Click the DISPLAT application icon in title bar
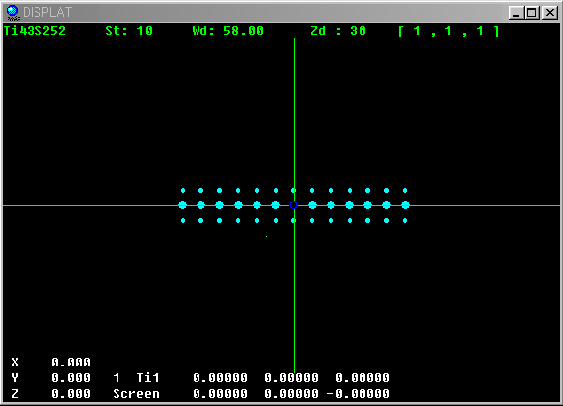Screen dimensions: 563x406 [13, 13]
